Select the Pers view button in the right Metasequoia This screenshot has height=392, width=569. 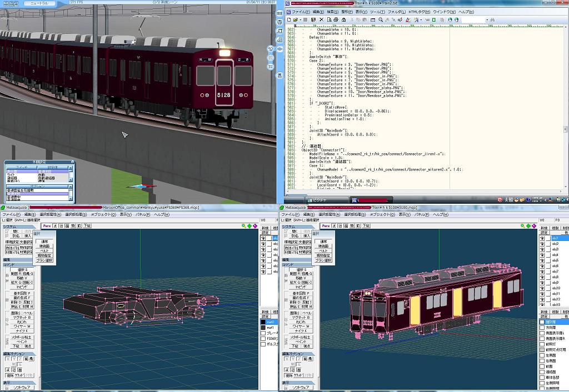point(326,225)
